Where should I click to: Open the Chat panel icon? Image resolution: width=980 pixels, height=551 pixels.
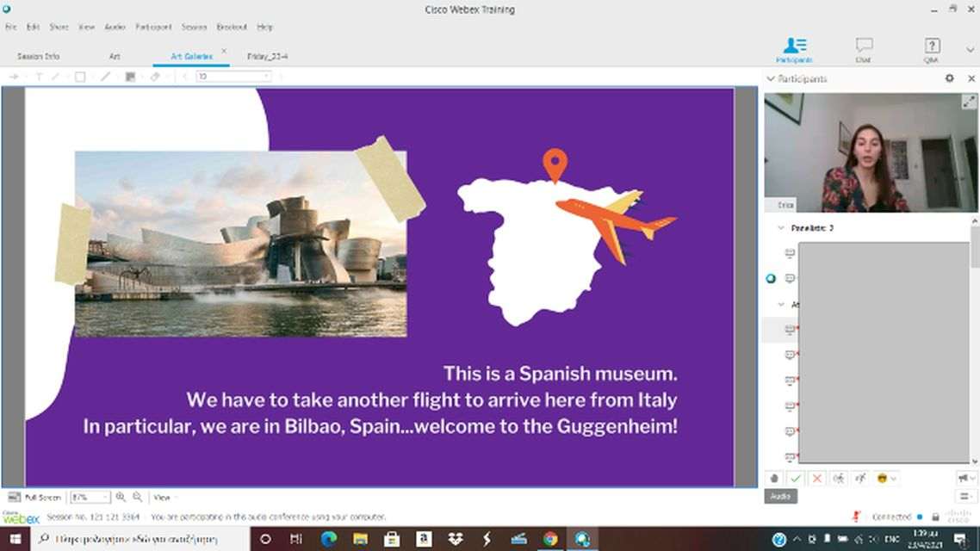[864, 49]
